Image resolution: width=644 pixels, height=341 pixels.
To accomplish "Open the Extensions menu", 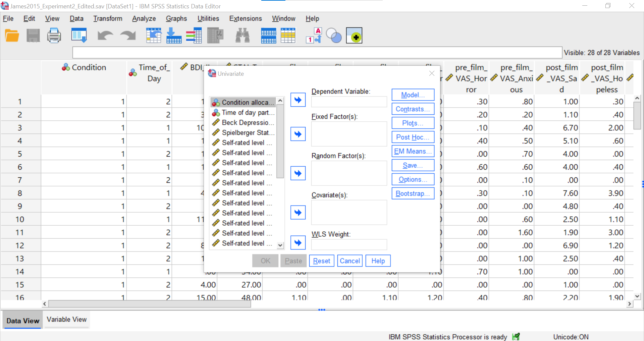I will click(x=246, y=19).
